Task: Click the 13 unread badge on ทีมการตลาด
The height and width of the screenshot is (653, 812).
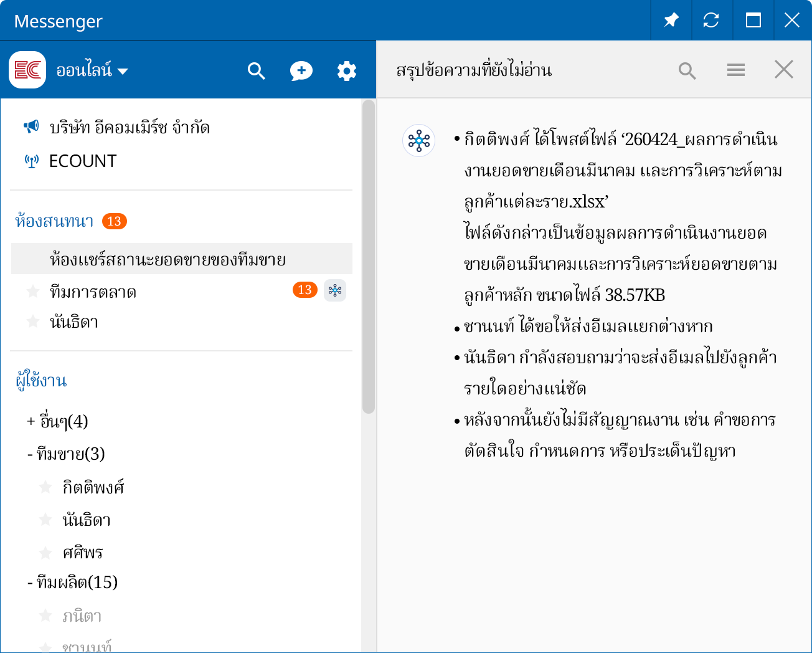Action: [x=304, y=290]
